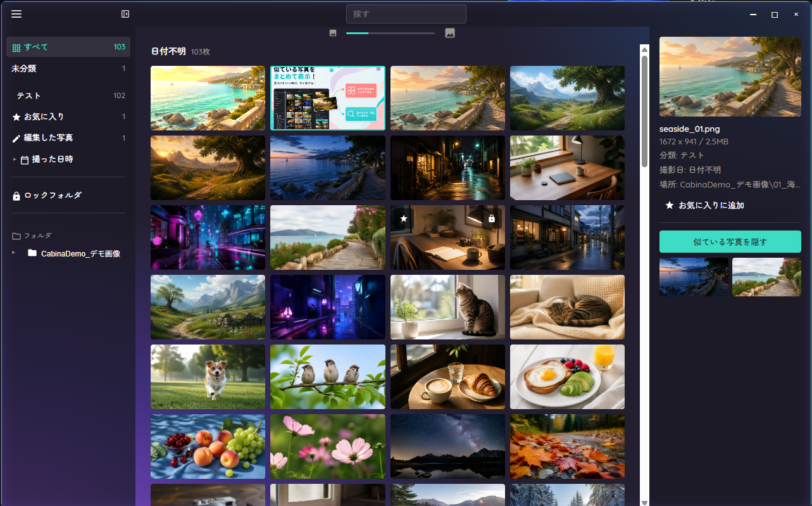Click the lock badge on the desk thumbnail
This screenshot has width=812, height=506.
coord(491,218)
